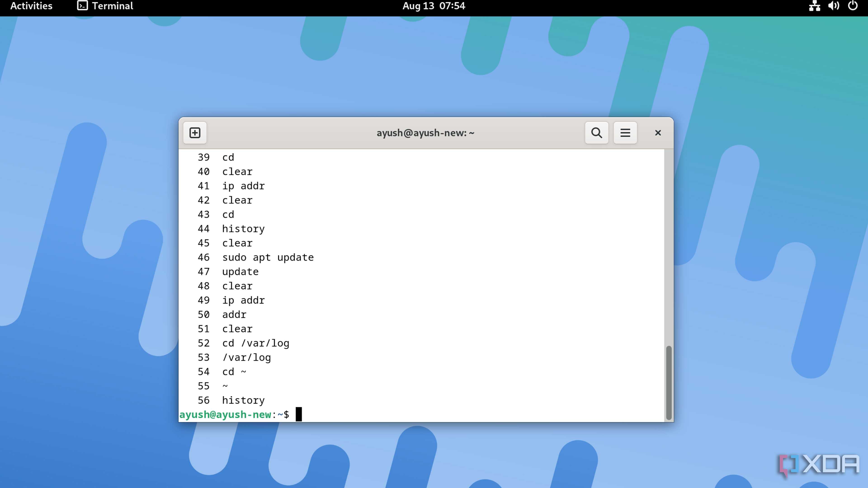Click history entry 50 'addr'
This screenshot has height=488, width=868.
coord(234,314)
